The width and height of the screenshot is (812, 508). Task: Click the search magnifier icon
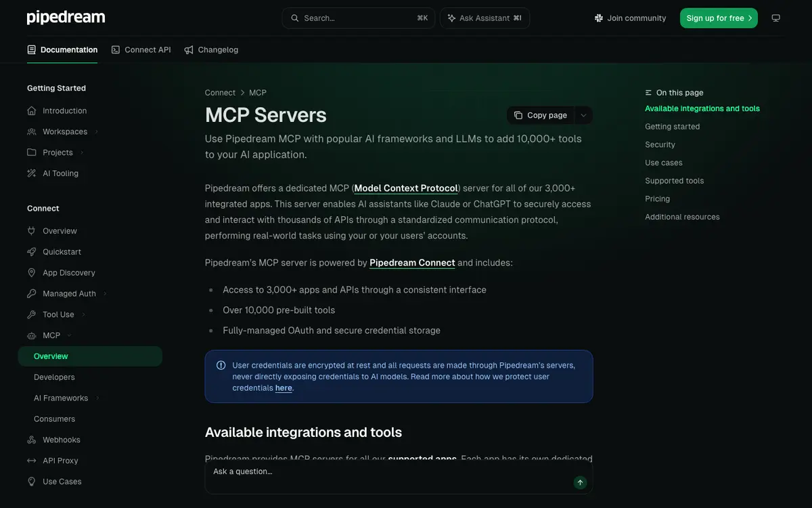(x=295, y=18)
